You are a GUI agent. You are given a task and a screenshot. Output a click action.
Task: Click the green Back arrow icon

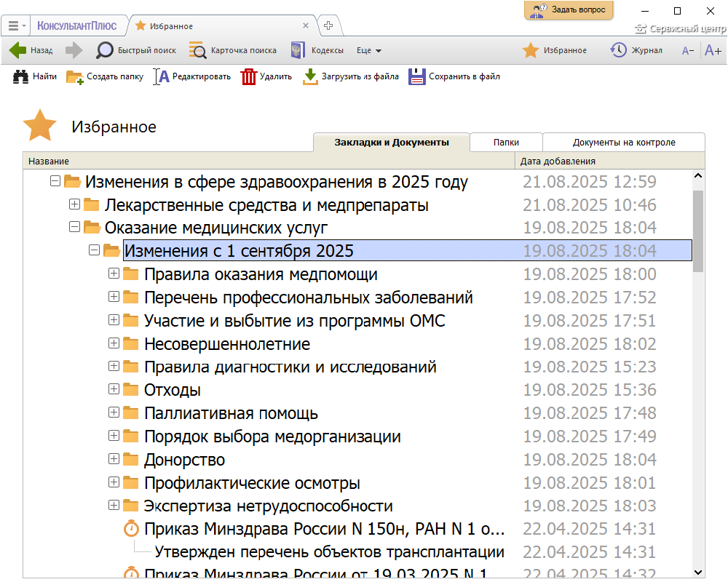point(18,50)
